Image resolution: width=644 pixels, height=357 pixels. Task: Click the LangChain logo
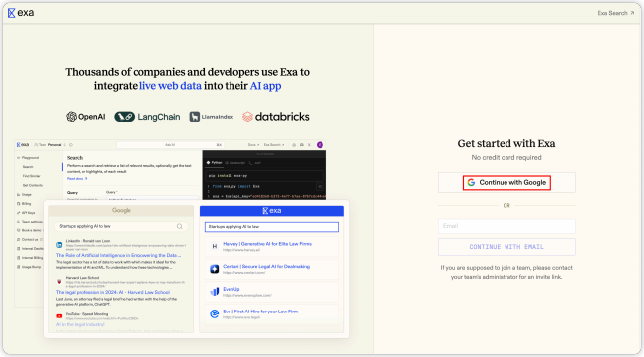[147, 117]
